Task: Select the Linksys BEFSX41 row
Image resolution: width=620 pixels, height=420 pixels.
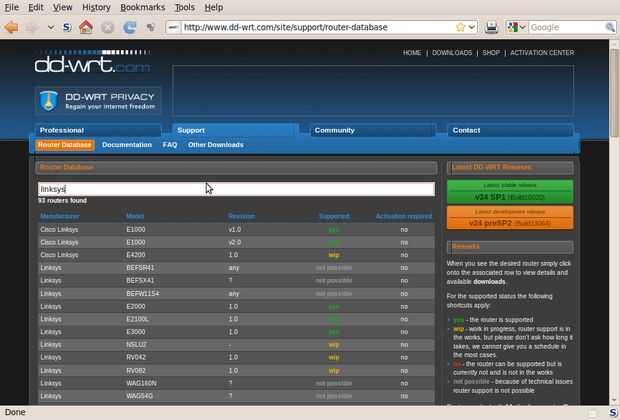Action: click(236, 281)
